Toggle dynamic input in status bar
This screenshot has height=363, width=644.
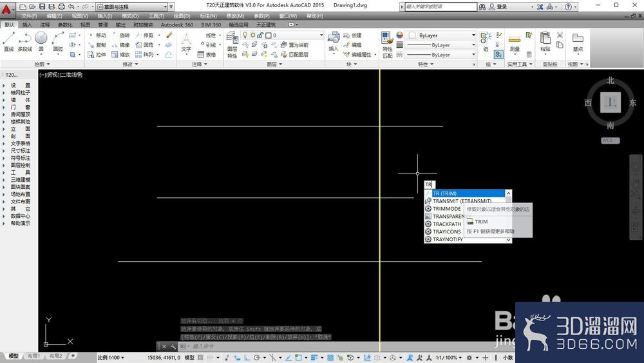(x=236, y=358)
